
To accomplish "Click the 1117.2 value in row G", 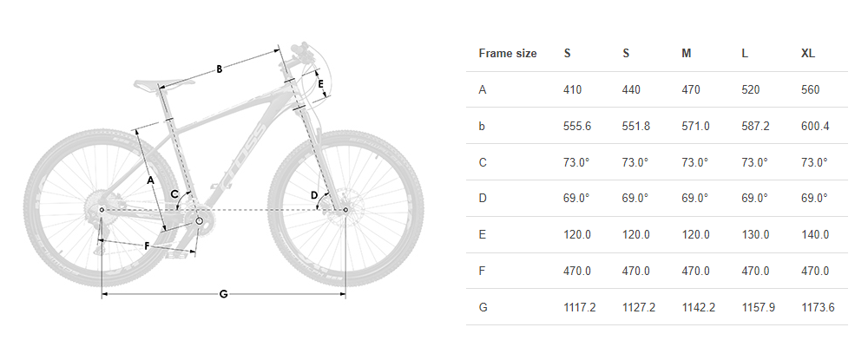I will click(579, 307).
